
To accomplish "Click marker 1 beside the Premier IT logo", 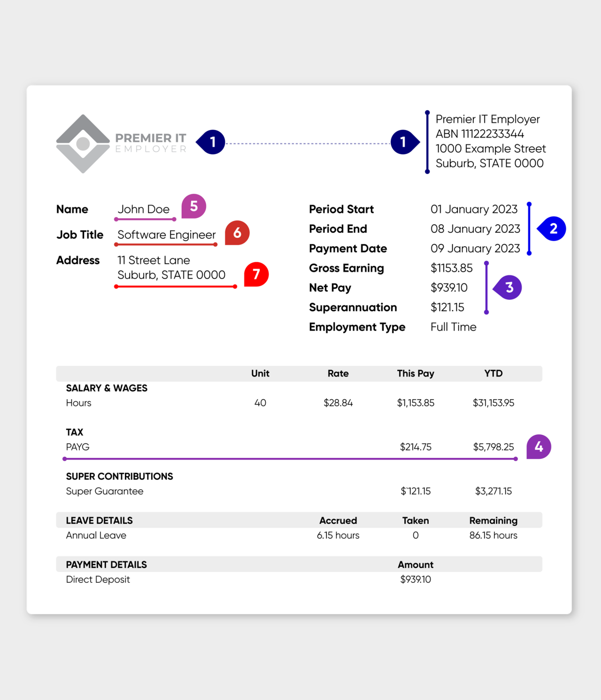I will tap(212, 142).
